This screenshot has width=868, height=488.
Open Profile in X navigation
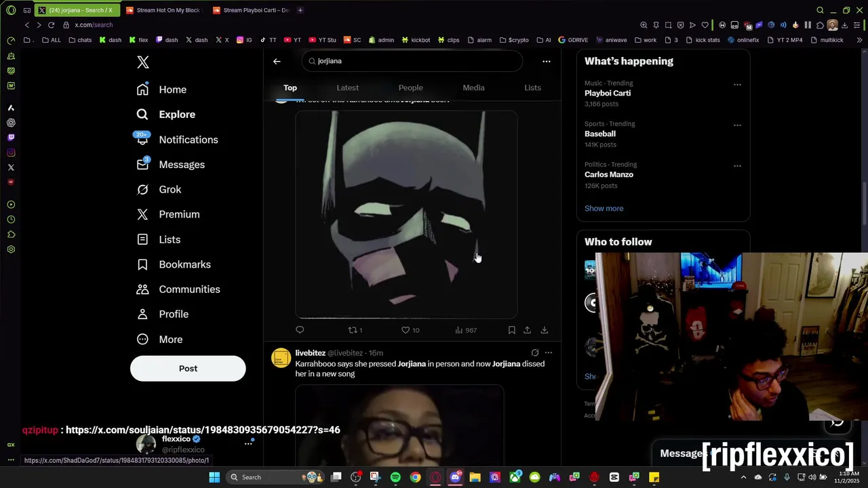(163, 314)
